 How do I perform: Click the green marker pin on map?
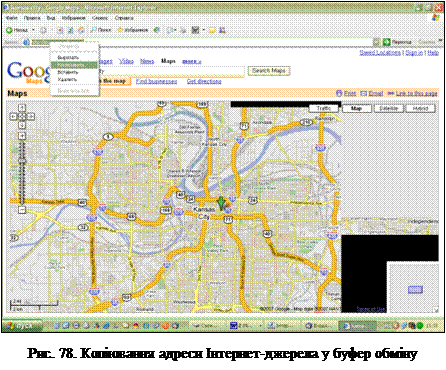pos(221,203)
